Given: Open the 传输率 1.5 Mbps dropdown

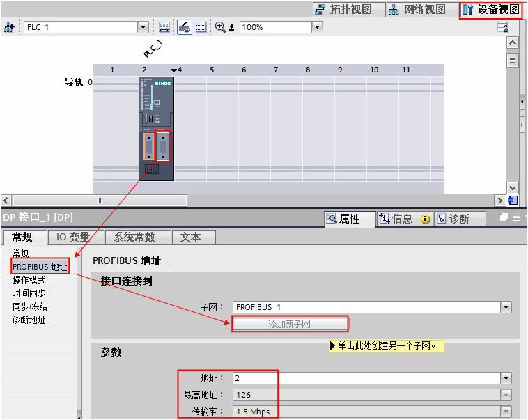Looking at the screenshot, I should coord(506,411).
